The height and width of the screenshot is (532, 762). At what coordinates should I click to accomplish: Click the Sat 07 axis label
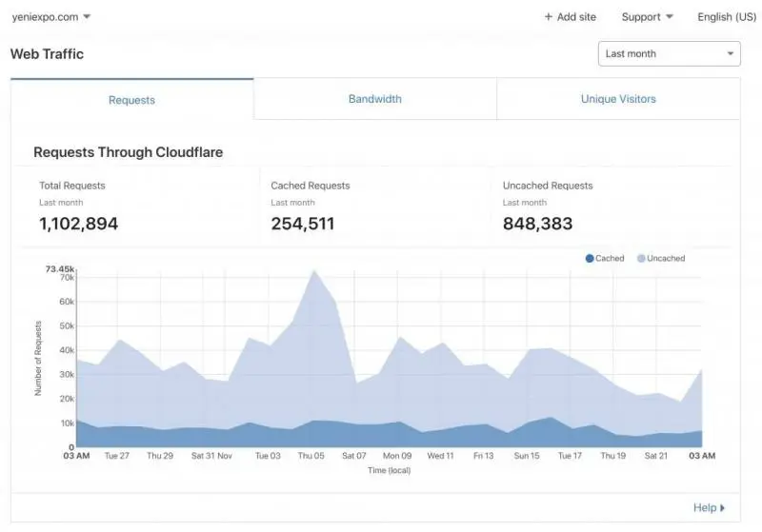coord(354,456)
